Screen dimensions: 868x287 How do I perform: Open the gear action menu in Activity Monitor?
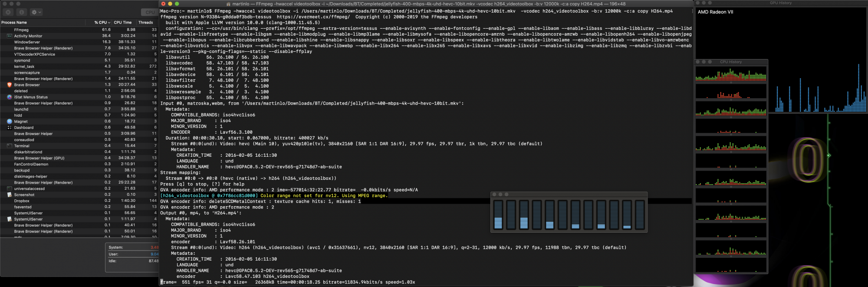[x=36, y=12]
